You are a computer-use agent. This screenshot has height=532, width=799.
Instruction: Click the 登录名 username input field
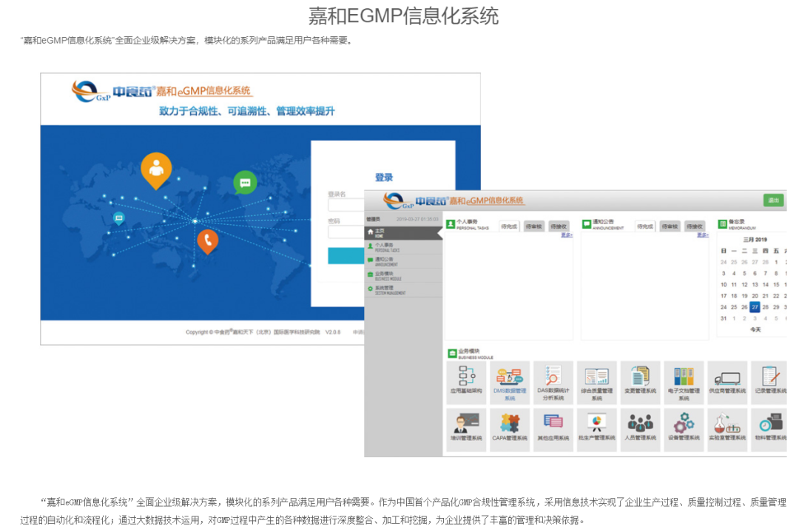click(x=346, y=205)
